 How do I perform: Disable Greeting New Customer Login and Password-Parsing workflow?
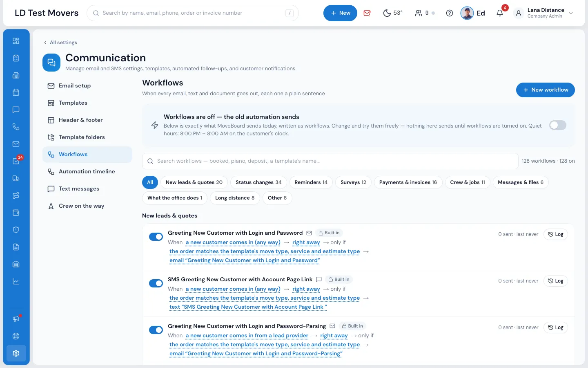pos(156,330)
